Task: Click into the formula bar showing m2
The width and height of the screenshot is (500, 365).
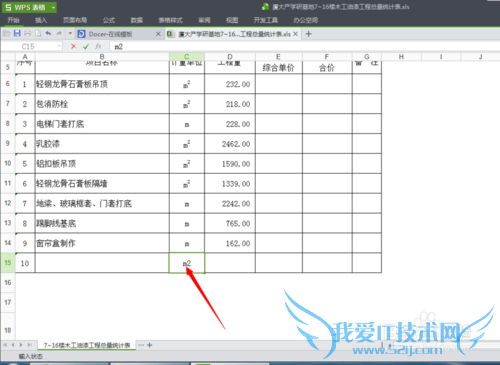Action: click(x=305, y=47)
